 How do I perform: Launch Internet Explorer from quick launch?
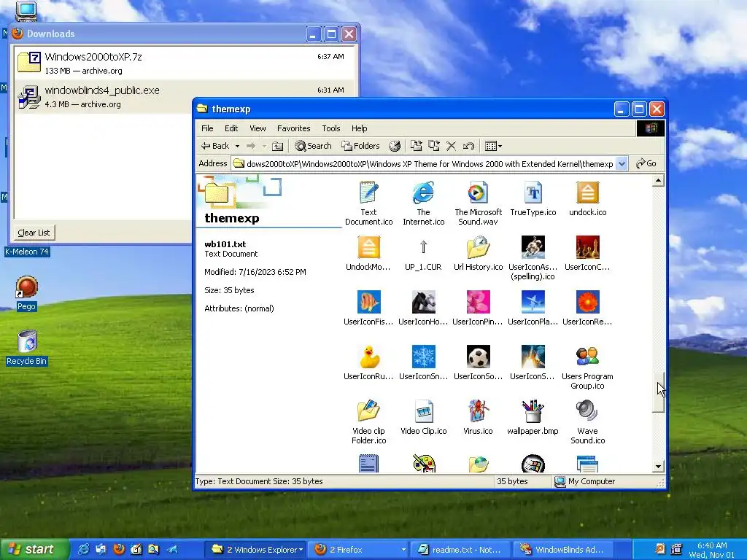pyautogui.click(x=83, y=550)
